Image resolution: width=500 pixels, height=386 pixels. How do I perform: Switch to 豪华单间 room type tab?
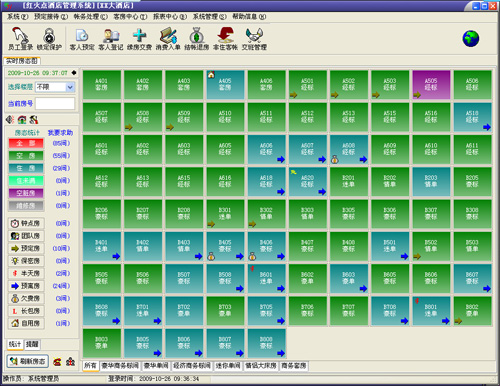pyautogui.click(x=156, y=366)
